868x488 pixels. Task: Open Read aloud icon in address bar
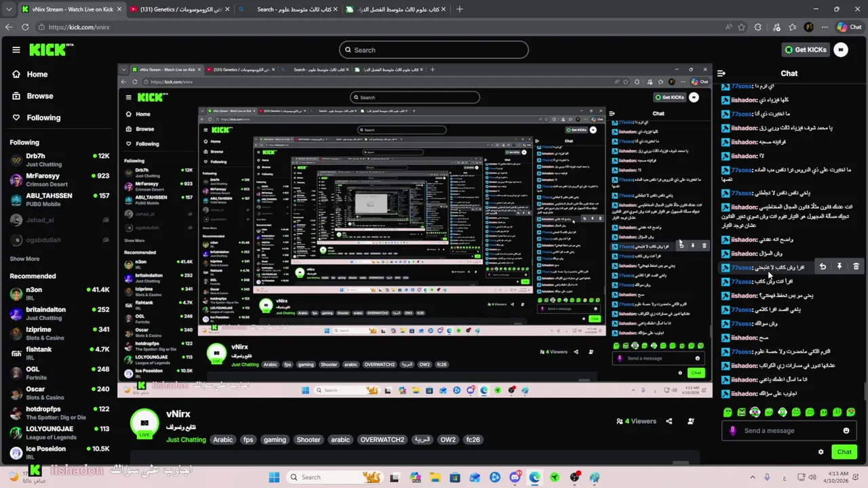(728, 27)
